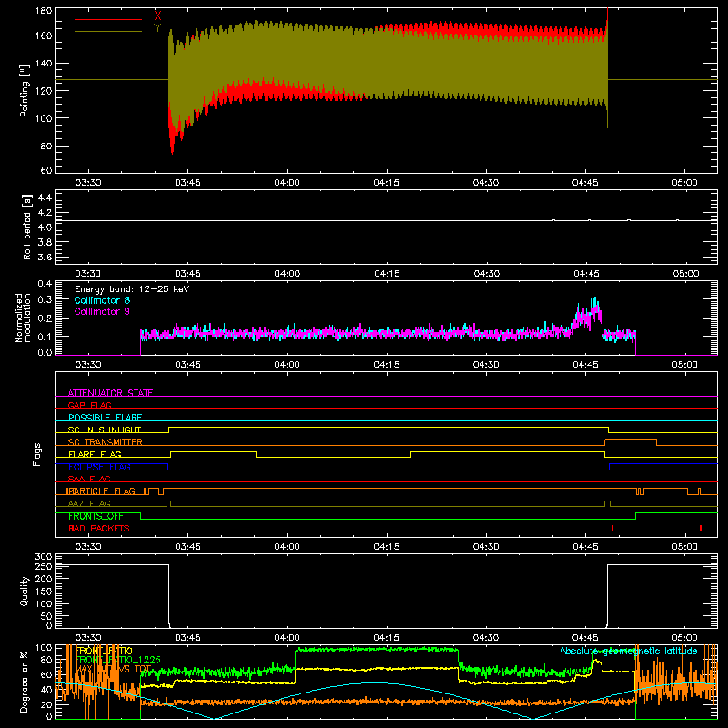Click the 04:45 time label under Quality plot
Image resolution: width=728 pixels, height=728 pixels.
click(585, 638)
